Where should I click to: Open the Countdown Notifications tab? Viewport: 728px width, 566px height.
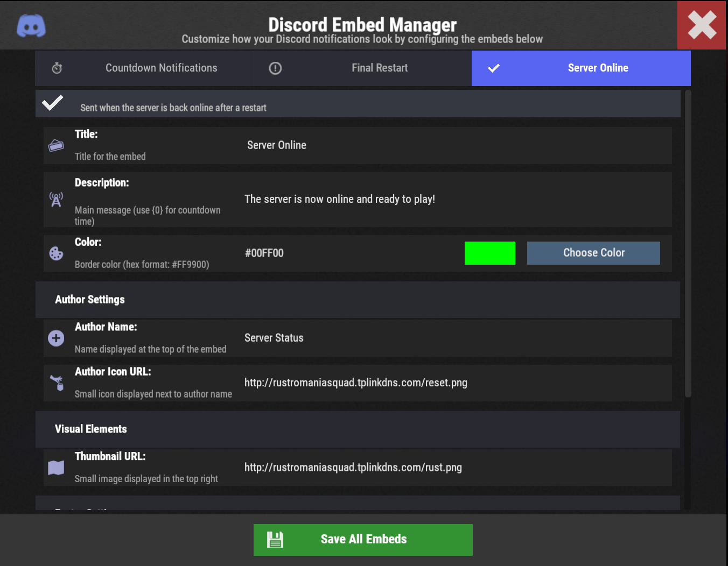point(144,68)
